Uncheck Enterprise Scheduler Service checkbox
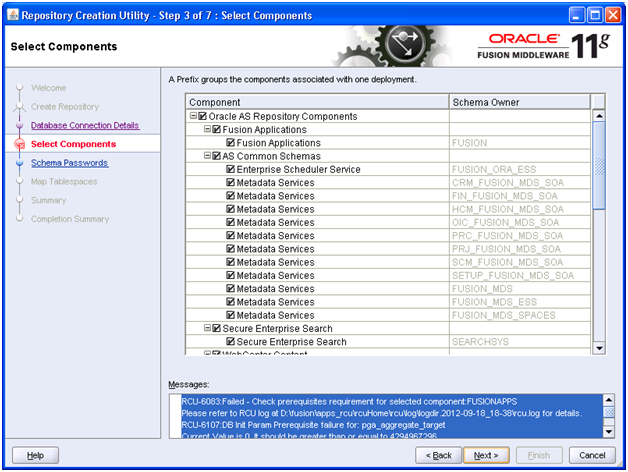The width and height of the screenshot is (628, 472). click(x=230, y=169)
